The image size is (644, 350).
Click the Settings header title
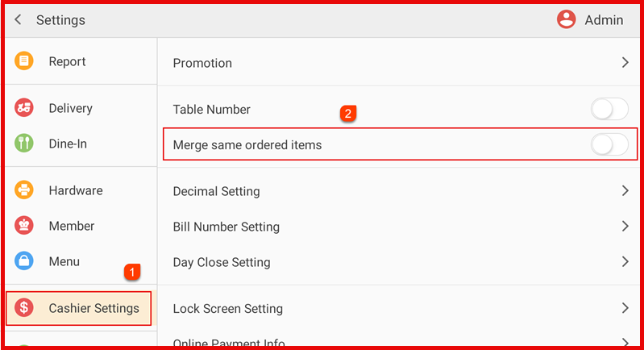click(x=60, y=20)
